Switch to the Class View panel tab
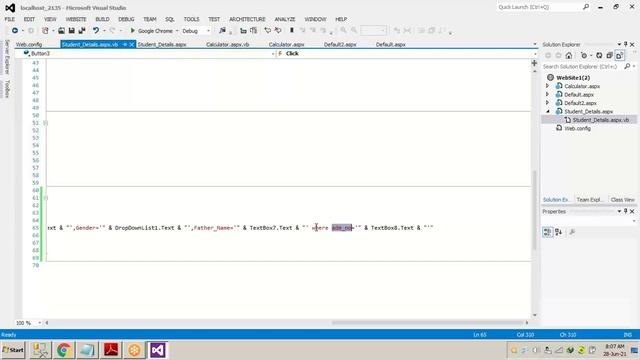Screen dimensions: 640x360 click(x=622, y=200)
